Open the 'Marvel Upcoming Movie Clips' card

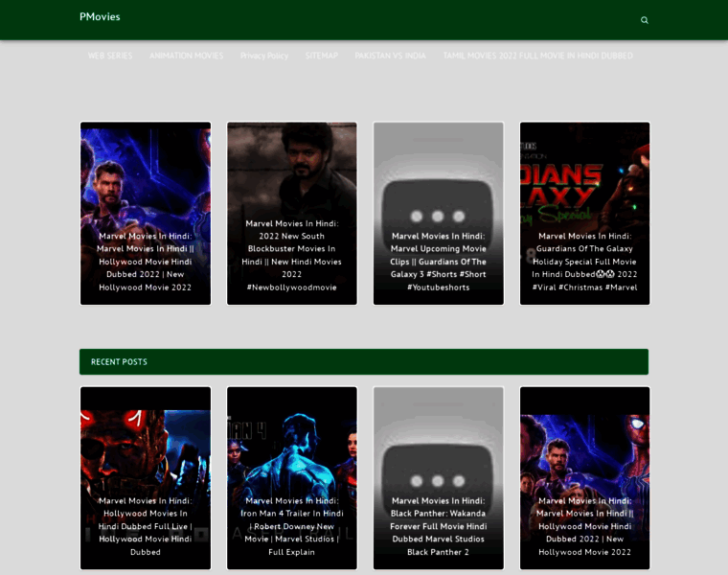[439, 213]
